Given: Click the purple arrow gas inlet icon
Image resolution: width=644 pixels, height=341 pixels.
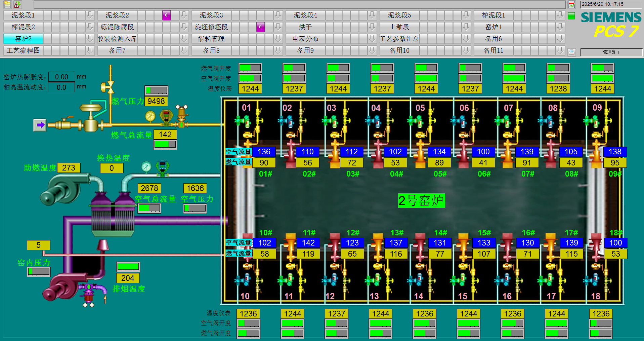Looking at the screenshot, I should [x=40, y=125].
